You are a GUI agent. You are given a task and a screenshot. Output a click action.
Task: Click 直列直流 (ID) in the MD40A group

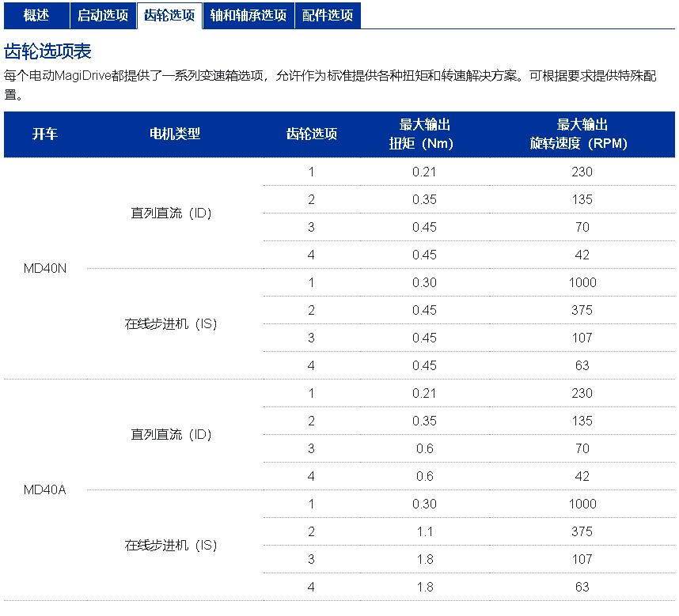(171, 434)
